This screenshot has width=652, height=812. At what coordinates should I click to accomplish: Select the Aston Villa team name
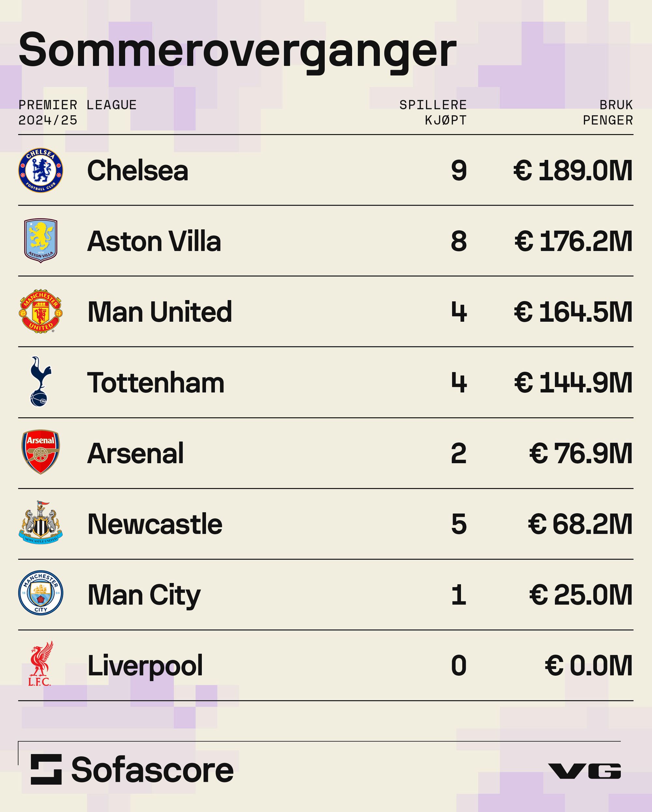154,241
